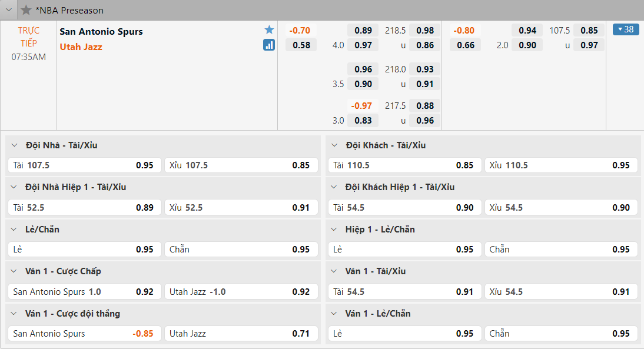The height and width of the screenshot is (349, 644).
Task: Collapse Đội Khách - Tài/Xỉu section
Action: [335, 145]
